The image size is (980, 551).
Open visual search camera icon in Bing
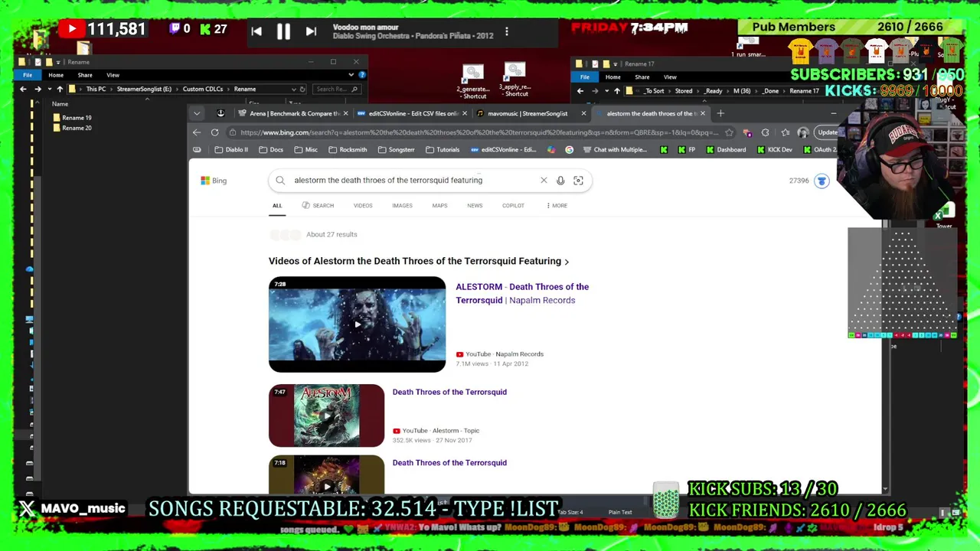click(578, 180)
